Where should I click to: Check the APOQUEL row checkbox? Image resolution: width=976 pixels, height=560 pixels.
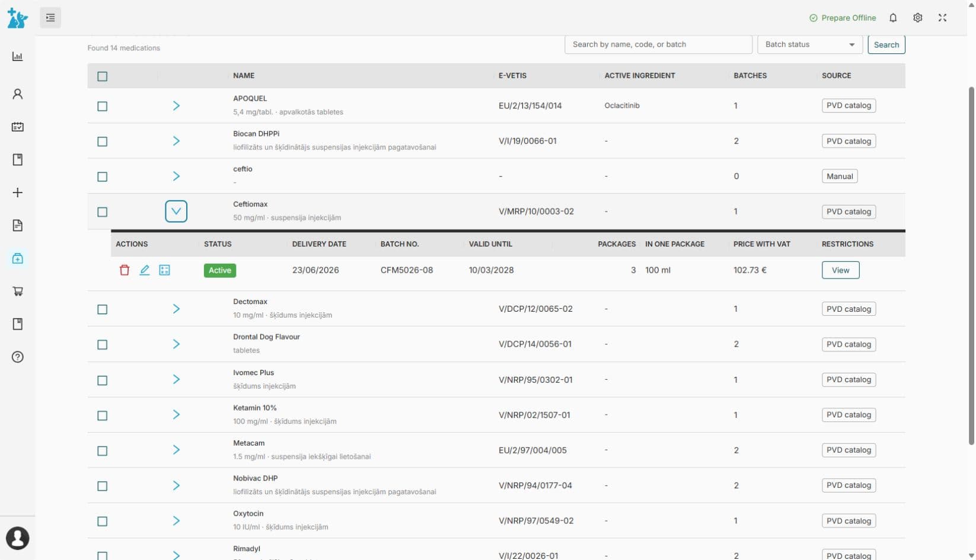pyautogui.click(x=103, y=106)
